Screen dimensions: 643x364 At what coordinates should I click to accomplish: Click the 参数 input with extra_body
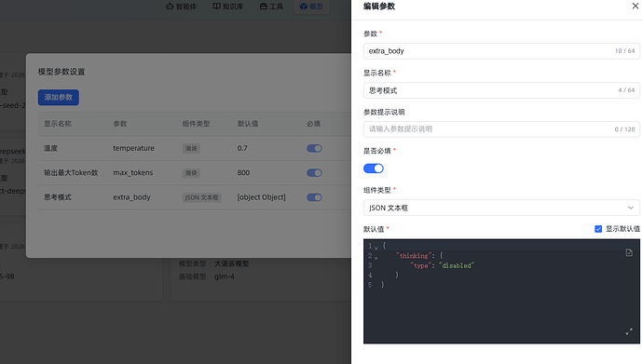[501, 51]
